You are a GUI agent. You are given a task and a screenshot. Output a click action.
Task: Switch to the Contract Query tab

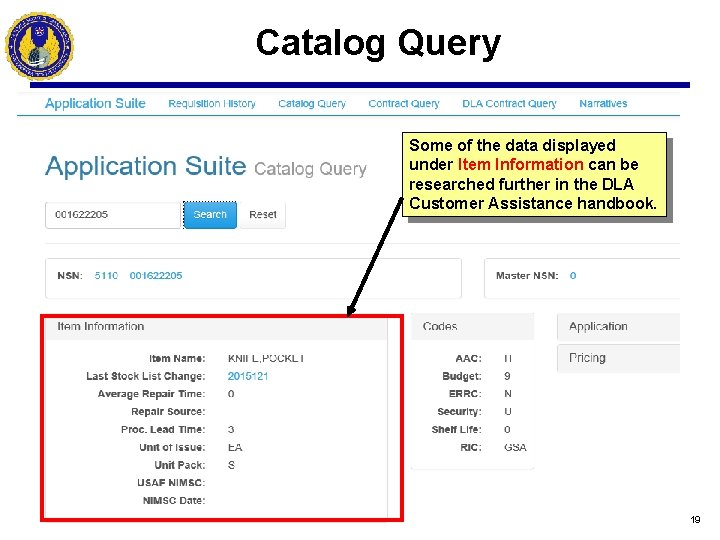click(404, 104)
